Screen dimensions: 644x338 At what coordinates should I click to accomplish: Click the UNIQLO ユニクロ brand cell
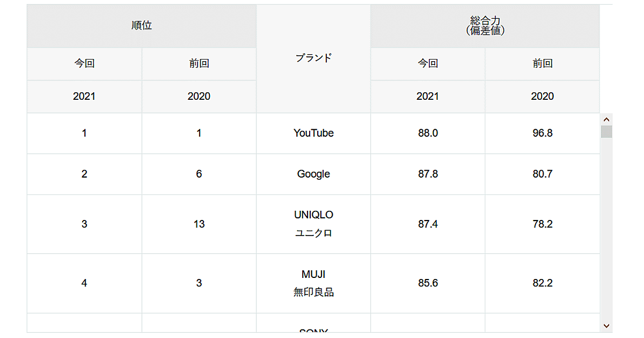[313, 224]
